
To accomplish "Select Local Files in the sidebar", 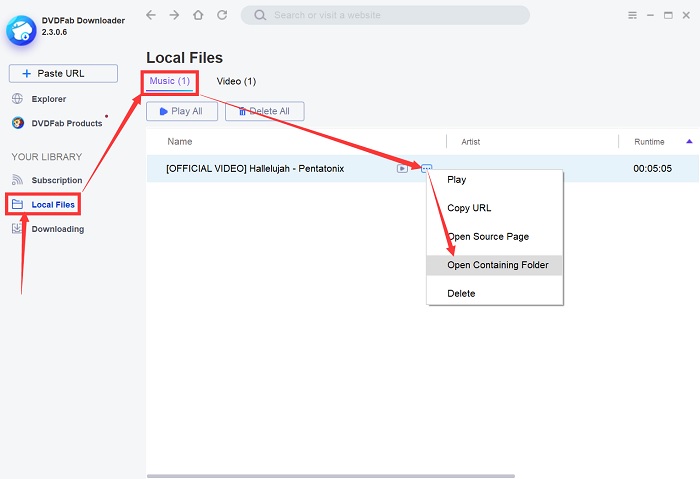I will coord(43,204).
